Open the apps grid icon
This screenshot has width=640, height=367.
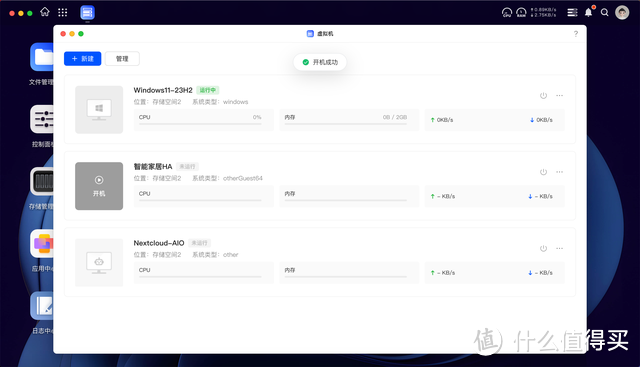[62, 13]
